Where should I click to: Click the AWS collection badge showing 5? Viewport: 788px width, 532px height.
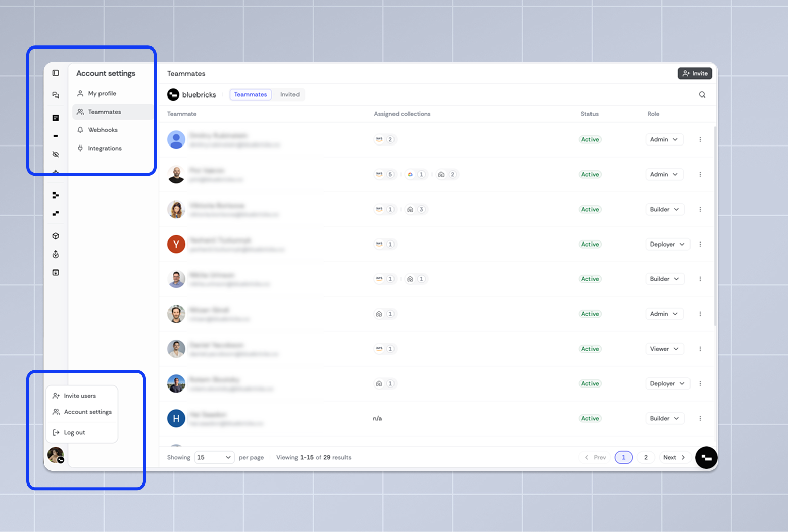385,174
